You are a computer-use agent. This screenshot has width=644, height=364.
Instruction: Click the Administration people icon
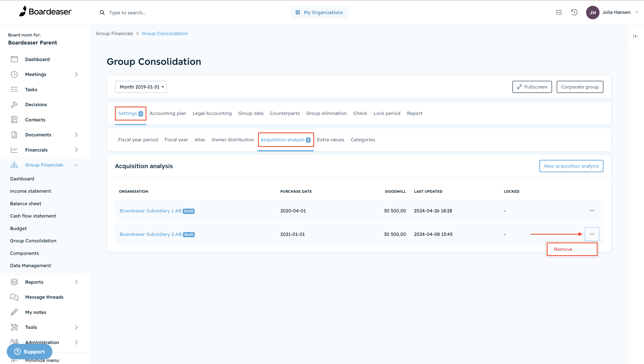[14, 341]
